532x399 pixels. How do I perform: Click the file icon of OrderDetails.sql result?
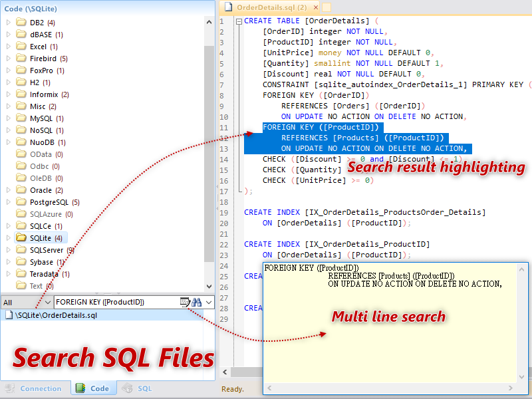point(9,315)
